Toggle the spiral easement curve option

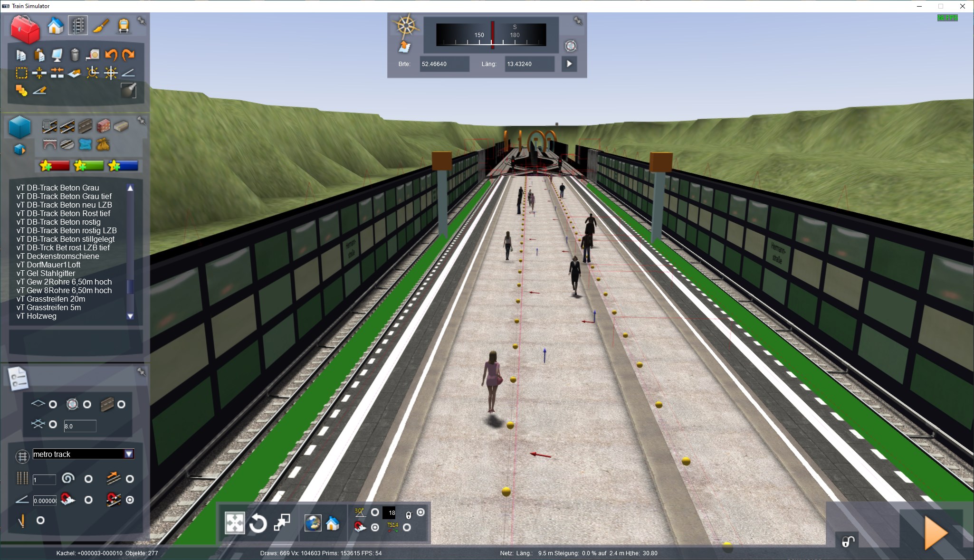pyautogui.click(x=88, y=479)
